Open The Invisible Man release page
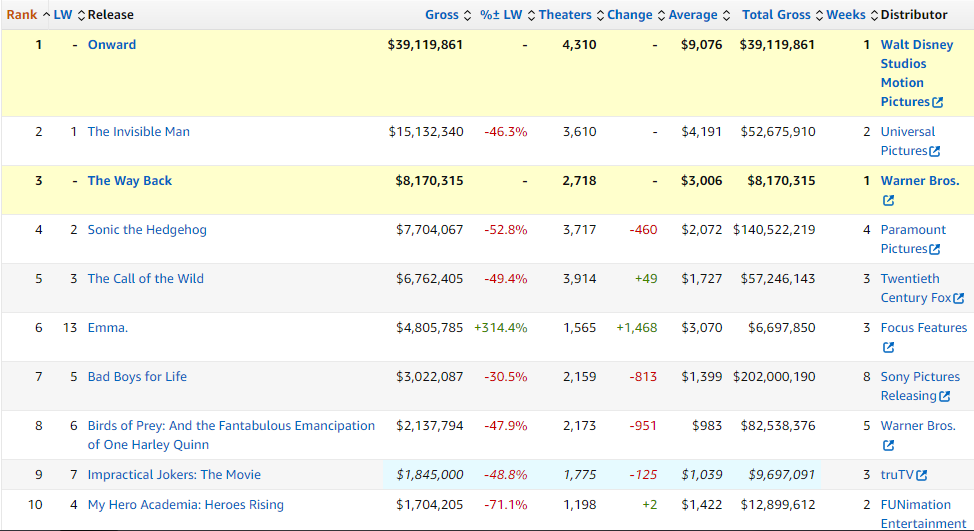 (138, 132)
